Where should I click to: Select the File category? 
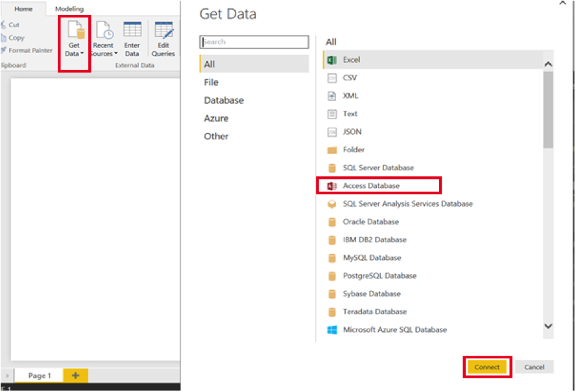pyautogui.click(x=211, y=82)
